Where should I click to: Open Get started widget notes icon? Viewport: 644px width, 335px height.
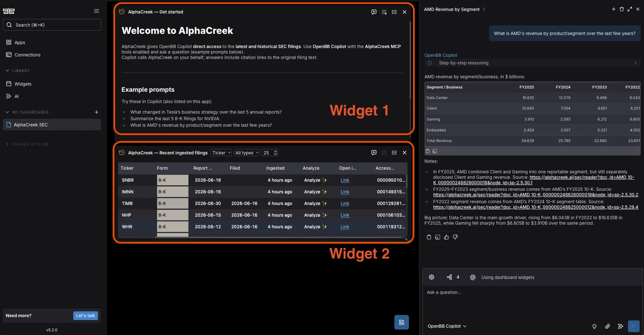pyautogui.click(x=384, y=12)
